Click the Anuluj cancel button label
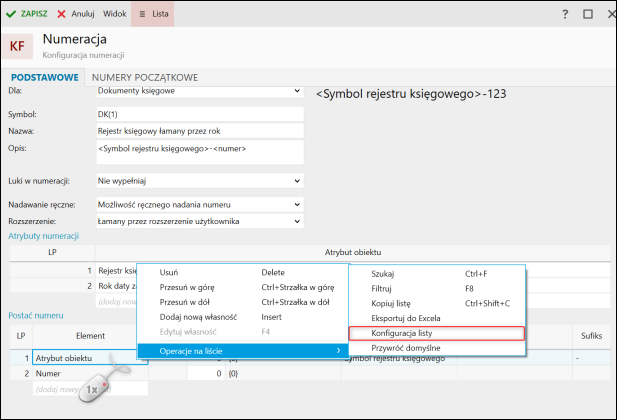This screenshot has width=617, height=420. coord(83,14)
